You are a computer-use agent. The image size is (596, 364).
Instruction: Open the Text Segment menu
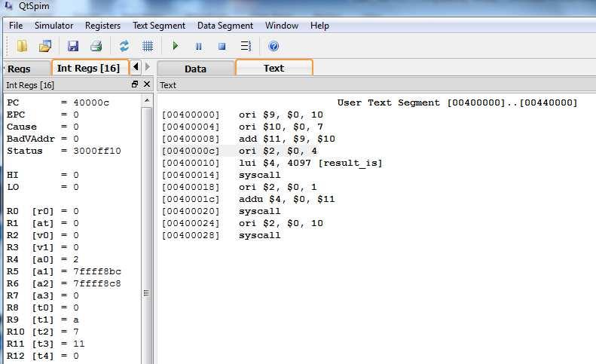[159, 26]
